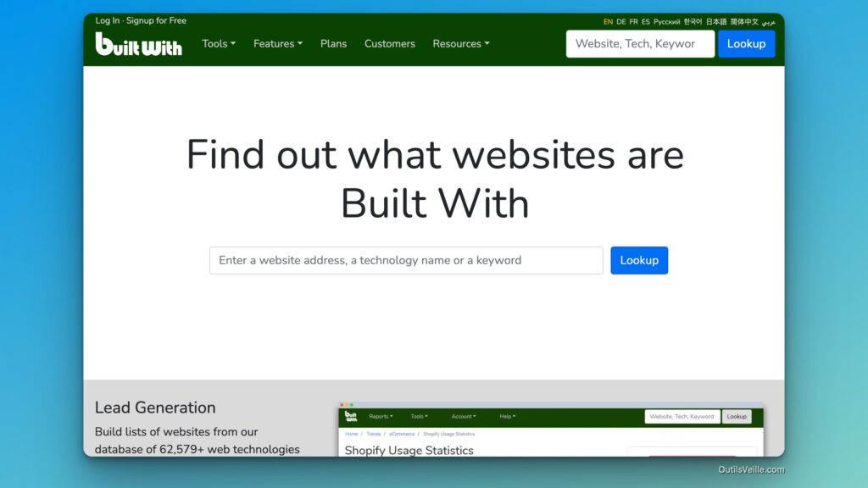Screen dimensions: 868x488
Task: Click Home breadcrumb in preview screenshot
Action: (352, 434)
